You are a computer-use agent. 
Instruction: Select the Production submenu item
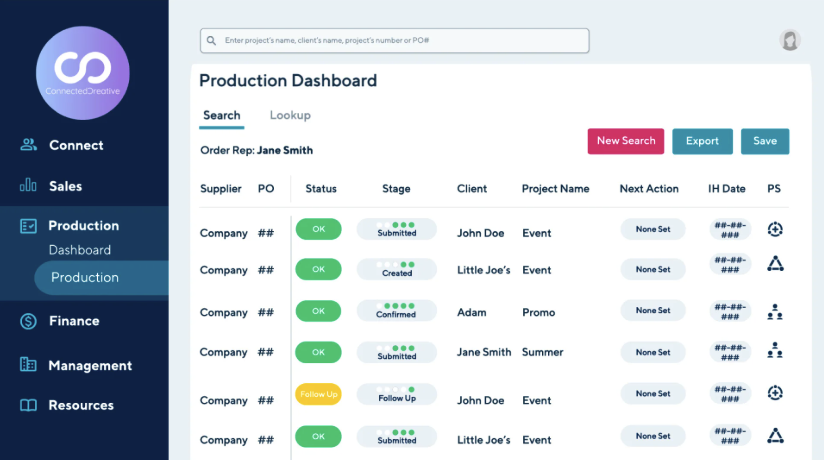[85, 278]
